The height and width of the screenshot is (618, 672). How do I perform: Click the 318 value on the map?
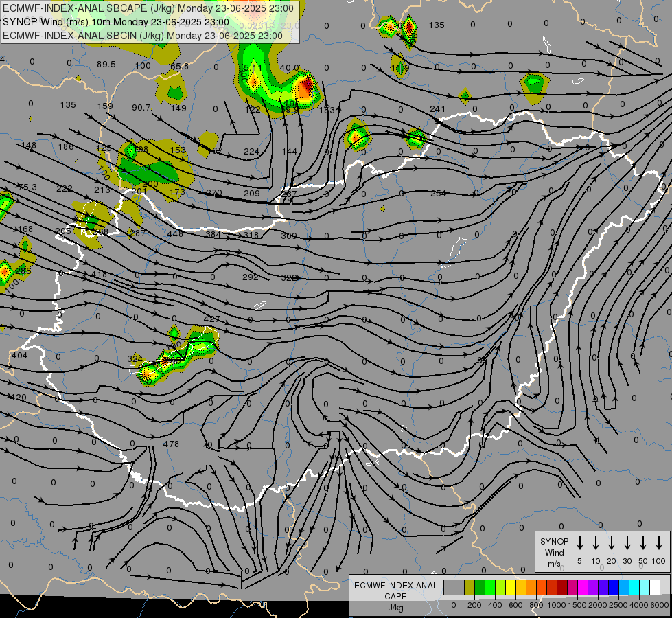tap(251, 235)
